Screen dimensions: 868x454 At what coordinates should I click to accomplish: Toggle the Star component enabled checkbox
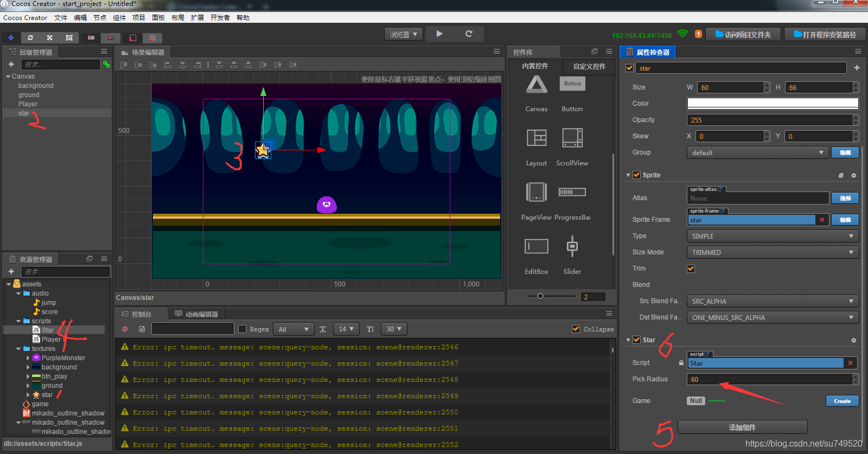pos(637,340)
